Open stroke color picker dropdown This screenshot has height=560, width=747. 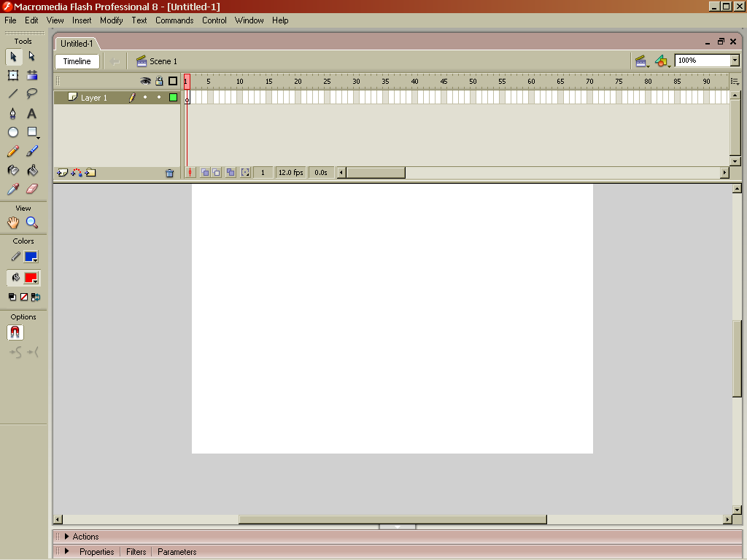click(31, 257)
